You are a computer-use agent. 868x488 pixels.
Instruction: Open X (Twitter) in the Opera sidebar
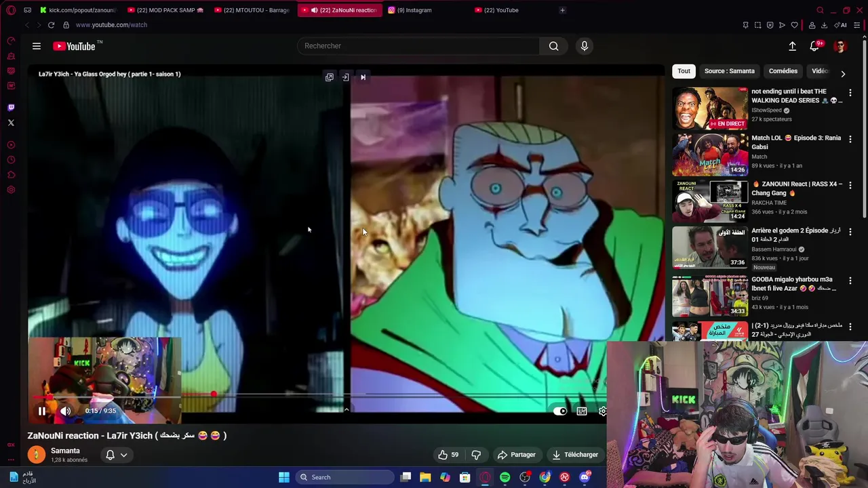click(x=11, y=123)
